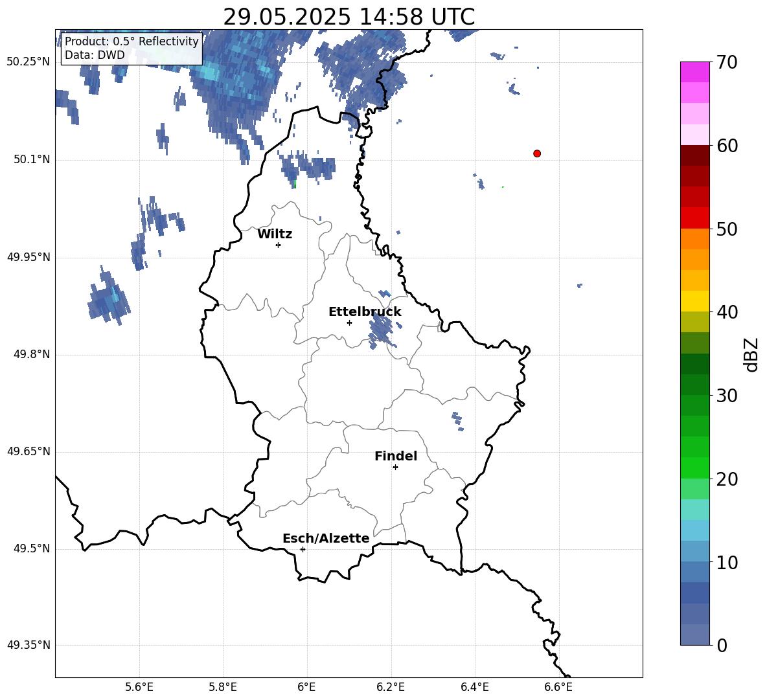Viewport: 767px width, 700px height.
Task: Click the 49.8°N latitude label
Action: click(32, 354)
